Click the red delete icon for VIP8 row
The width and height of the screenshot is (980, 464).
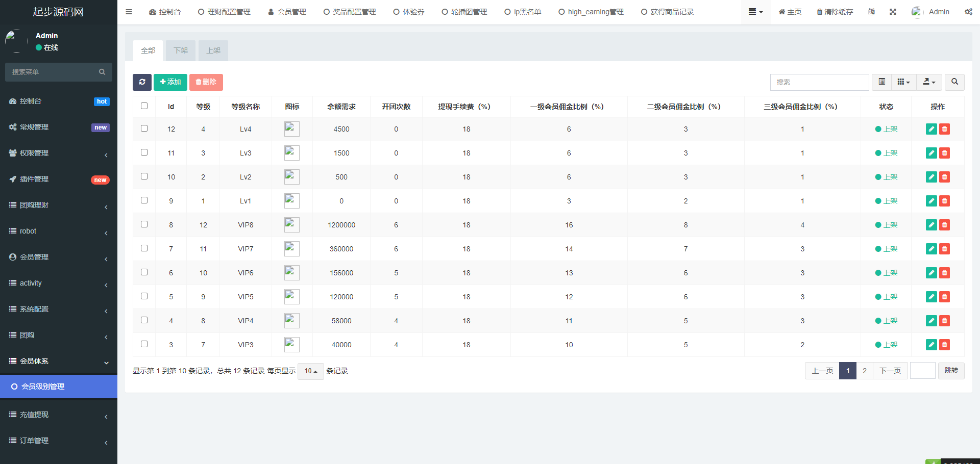click(944, 225)
